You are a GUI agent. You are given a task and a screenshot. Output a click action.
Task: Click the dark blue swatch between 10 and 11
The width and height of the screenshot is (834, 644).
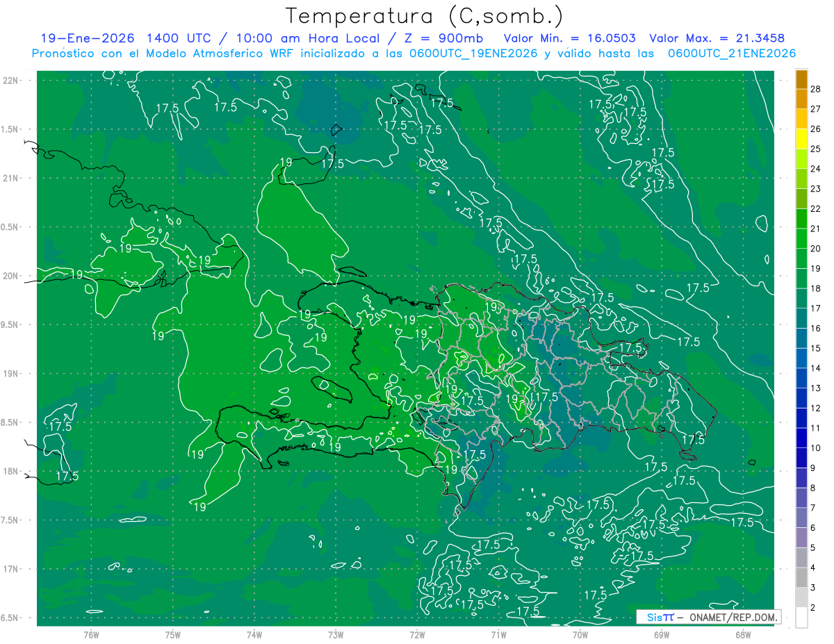801,438
